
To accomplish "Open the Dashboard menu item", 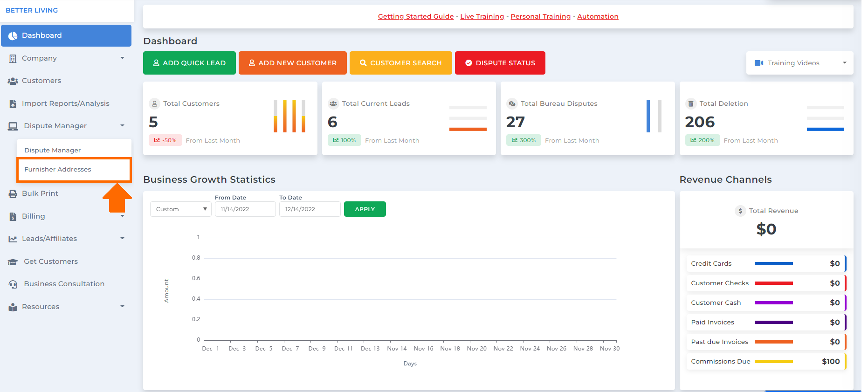I will click(x=66, y=35).
